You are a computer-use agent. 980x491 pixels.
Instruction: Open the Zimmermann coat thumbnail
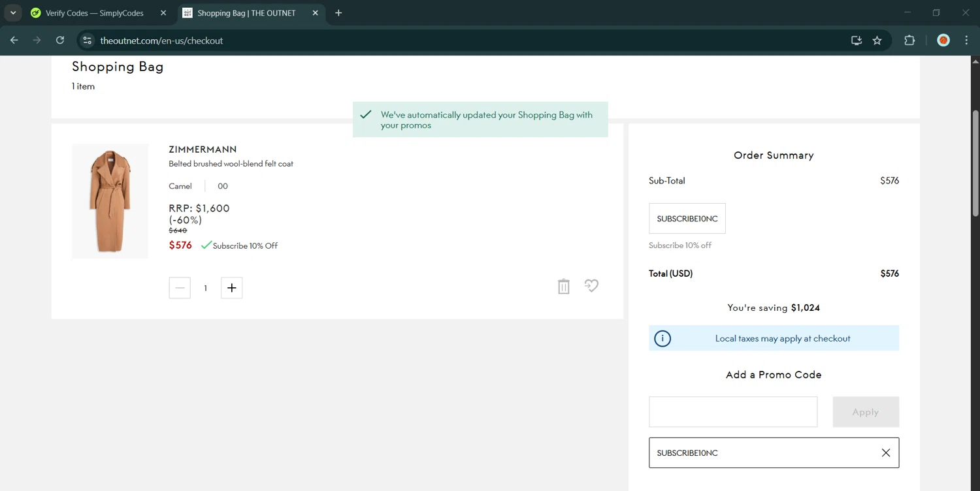coord(110,201)
